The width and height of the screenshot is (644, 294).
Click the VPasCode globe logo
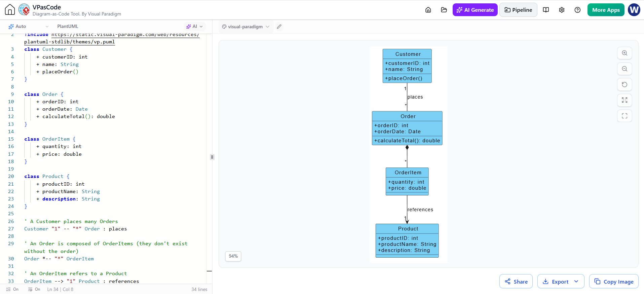tap(24, 10)
